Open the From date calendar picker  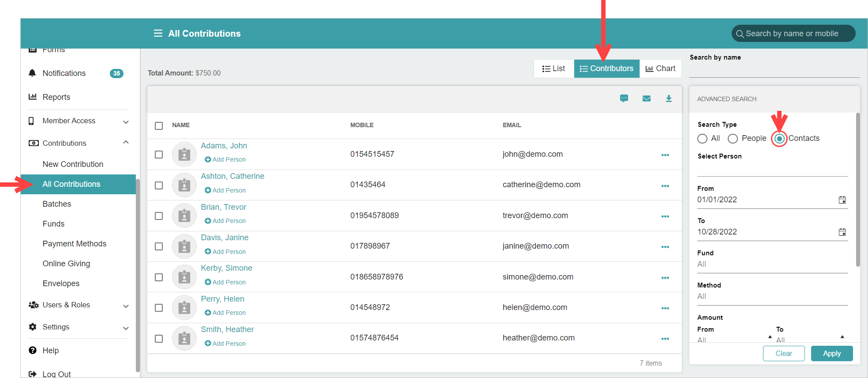pyautogui.click(x=842, y=200)
